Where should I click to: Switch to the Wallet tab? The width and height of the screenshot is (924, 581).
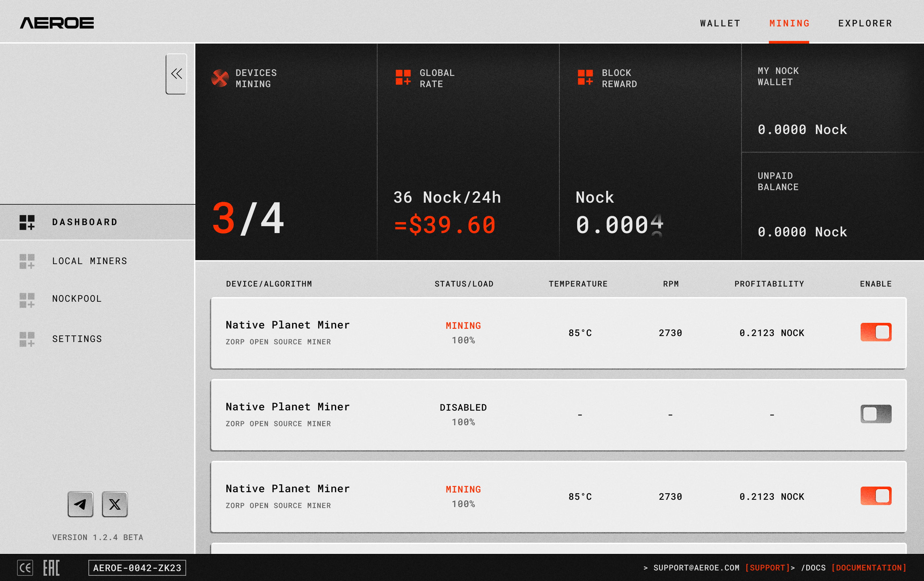click(x=720, y=23)
